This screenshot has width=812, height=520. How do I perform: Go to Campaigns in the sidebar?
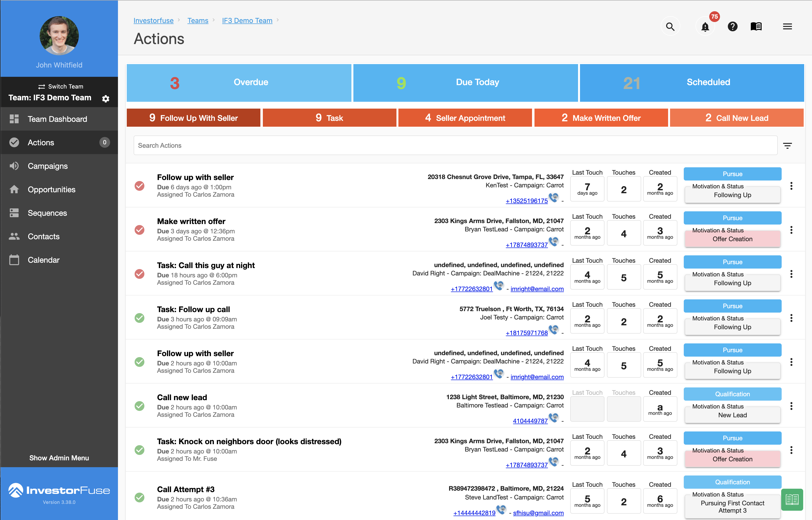tap(48, 166)
